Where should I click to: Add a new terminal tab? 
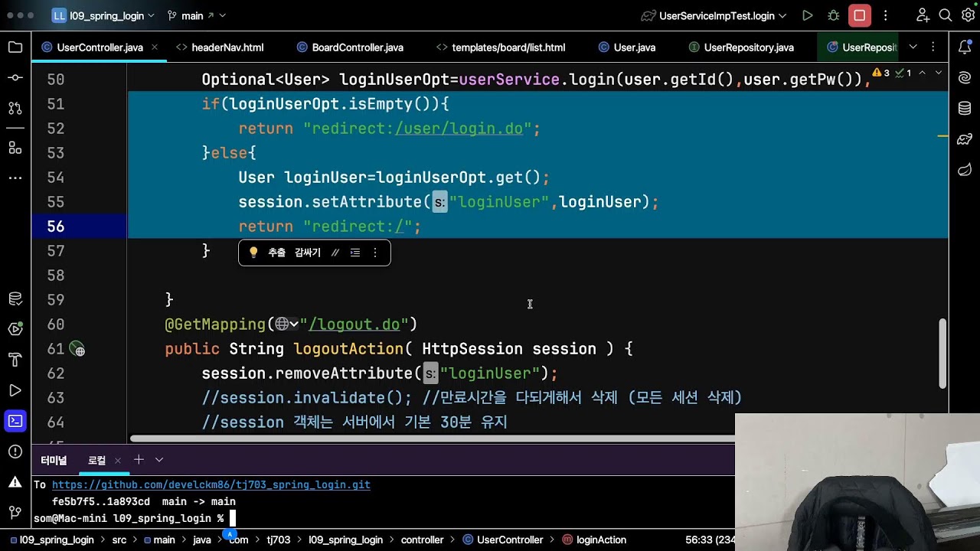click(x=139, y=460)
